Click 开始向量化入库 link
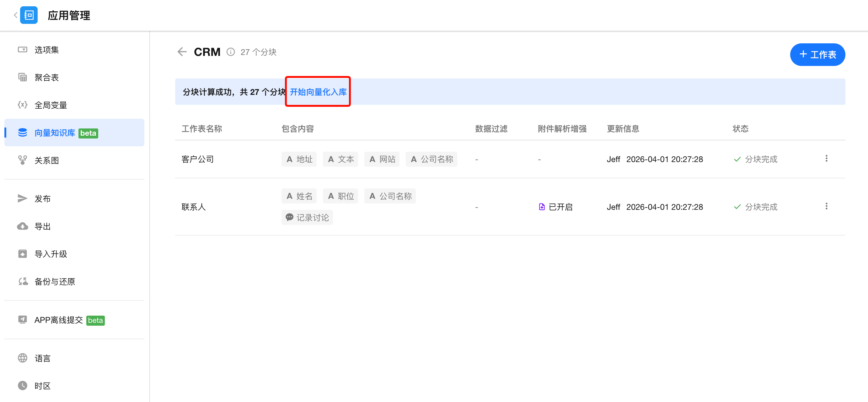868x402 pixels. (318, 92)
